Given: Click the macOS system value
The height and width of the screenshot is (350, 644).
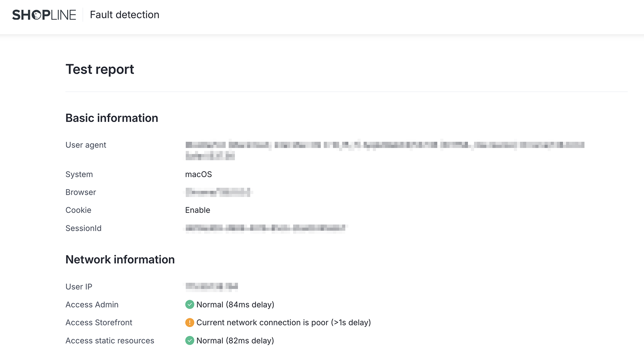Looking at the screenshot, I should pos(198,174).
